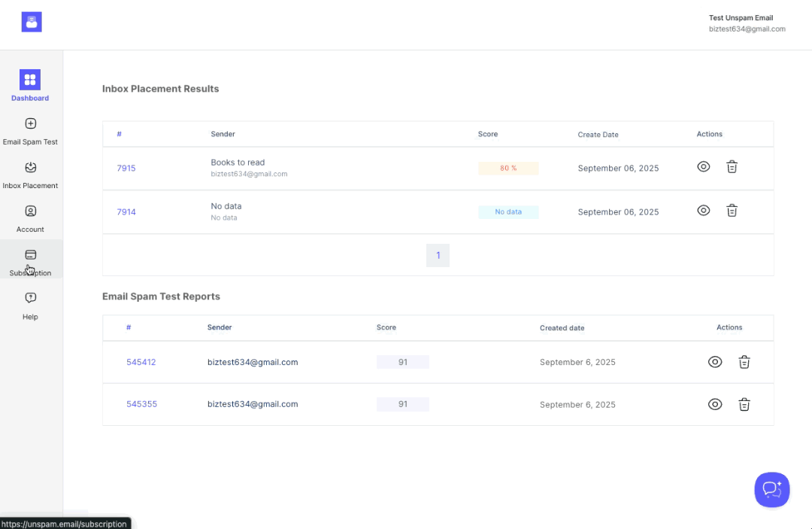Click Score column header in Spam Test Reports table
Image resolution: width=812 pixels, height=529 pixels.
coord(386,327)
